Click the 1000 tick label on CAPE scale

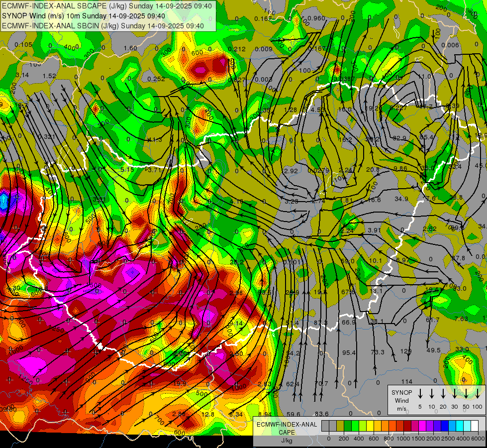(403, 439)
